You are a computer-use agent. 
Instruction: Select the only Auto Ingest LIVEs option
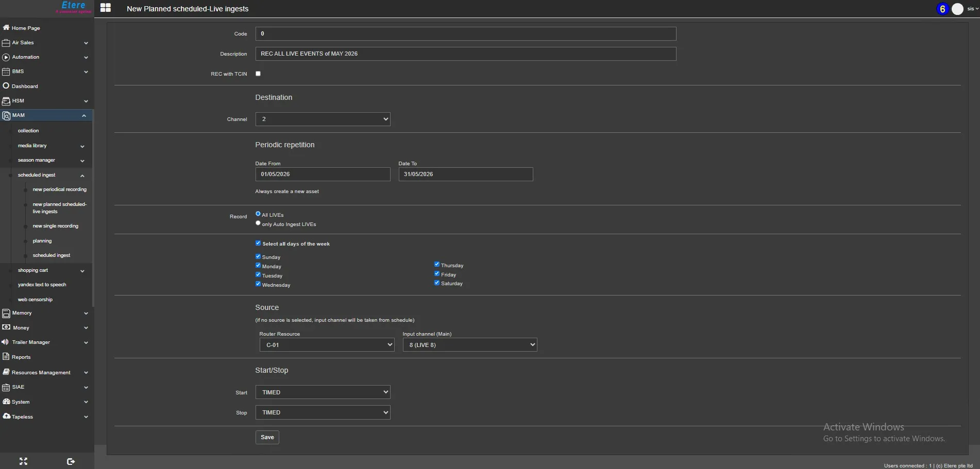click(x=258, y=223)
